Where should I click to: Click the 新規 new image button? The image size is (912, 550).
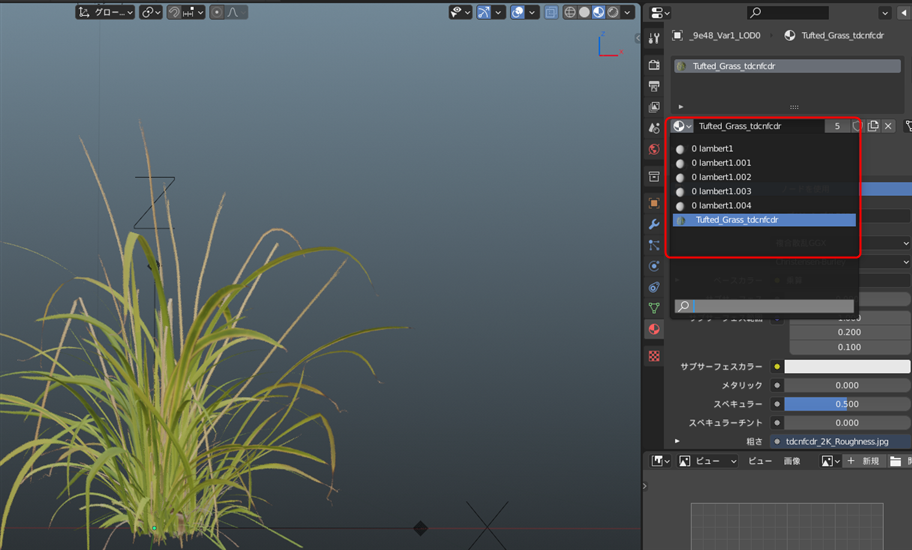tap(864, 461)
